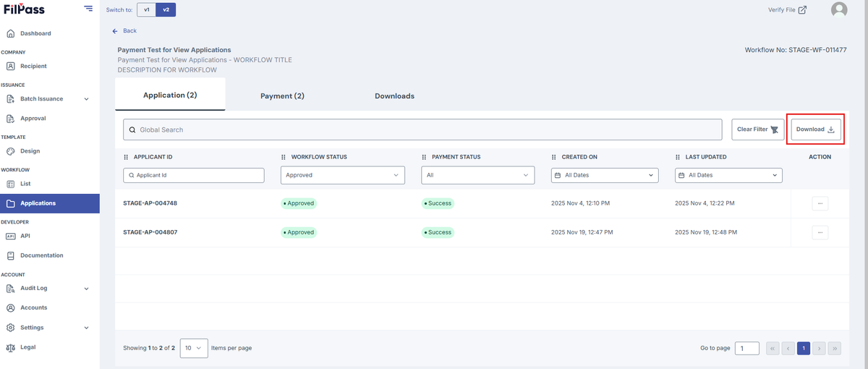Focus the Go to page input
The image size is (868, 369).
pyautogui.click(x=747, y=348)
